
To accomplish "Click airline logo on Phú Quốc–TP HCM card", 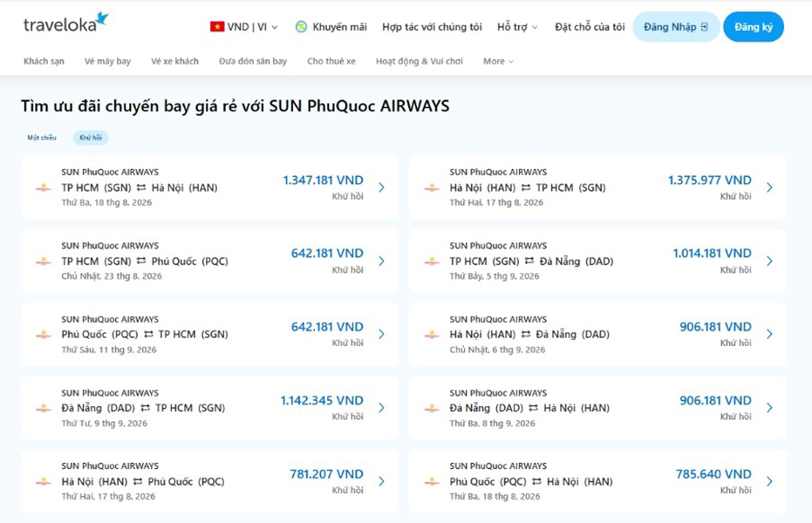I will [44, 335].
